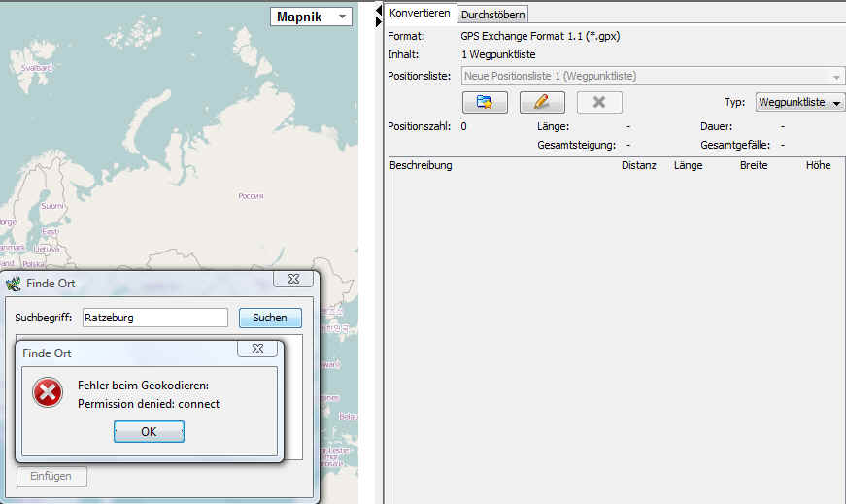The height and width of the screenshot is (504, 846).
Task: Expand map panel with right-pointing divider arrow
Action: [x=378, y=20]
